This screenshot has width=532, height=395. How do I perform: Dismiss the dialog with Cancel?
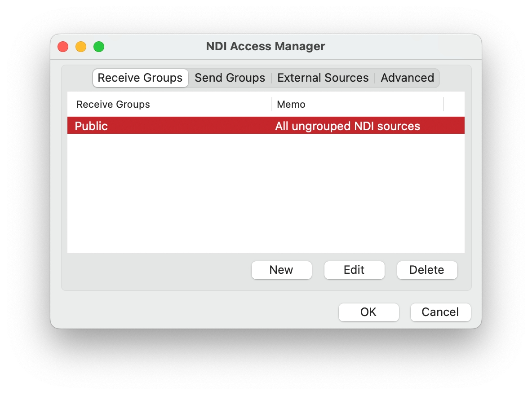(x=440, y=312)
